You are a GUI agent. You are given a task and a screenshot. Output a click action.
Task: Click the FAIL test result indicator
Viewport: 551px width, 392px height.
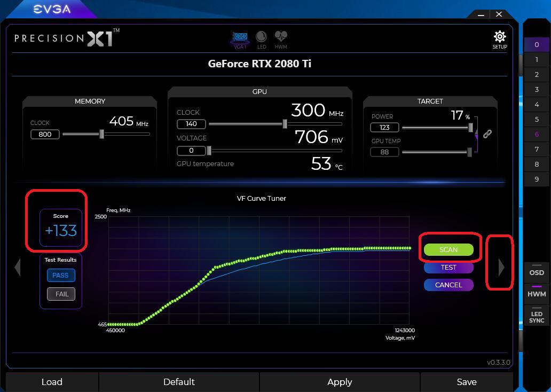point(61,294)
